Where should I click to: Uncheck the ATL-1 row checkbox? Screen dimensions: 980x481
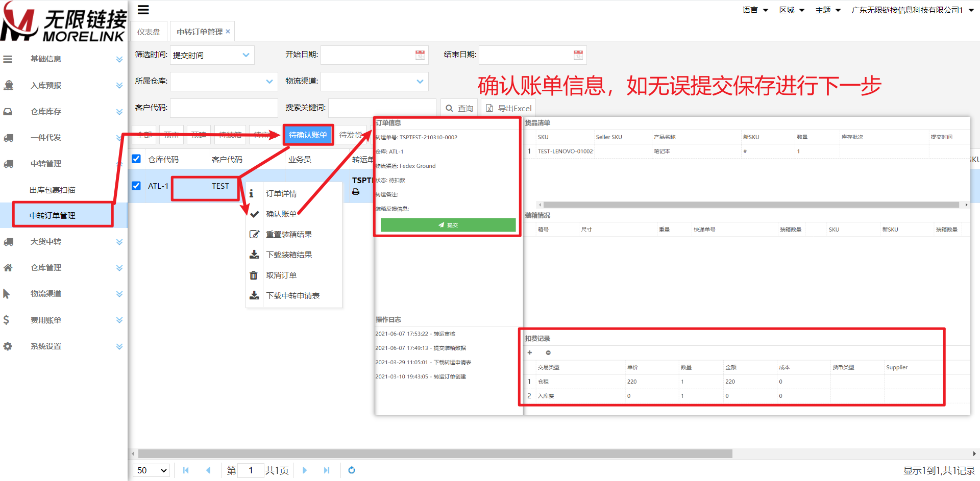tap(136, 186)
